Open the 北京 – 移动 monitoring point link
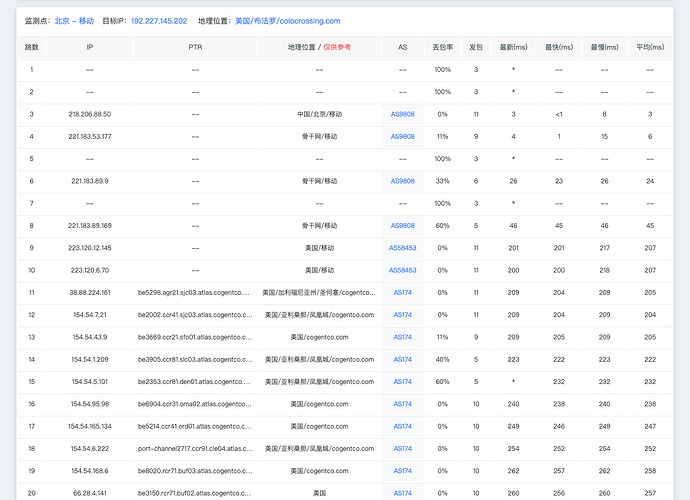 click(x=74, y=21)
